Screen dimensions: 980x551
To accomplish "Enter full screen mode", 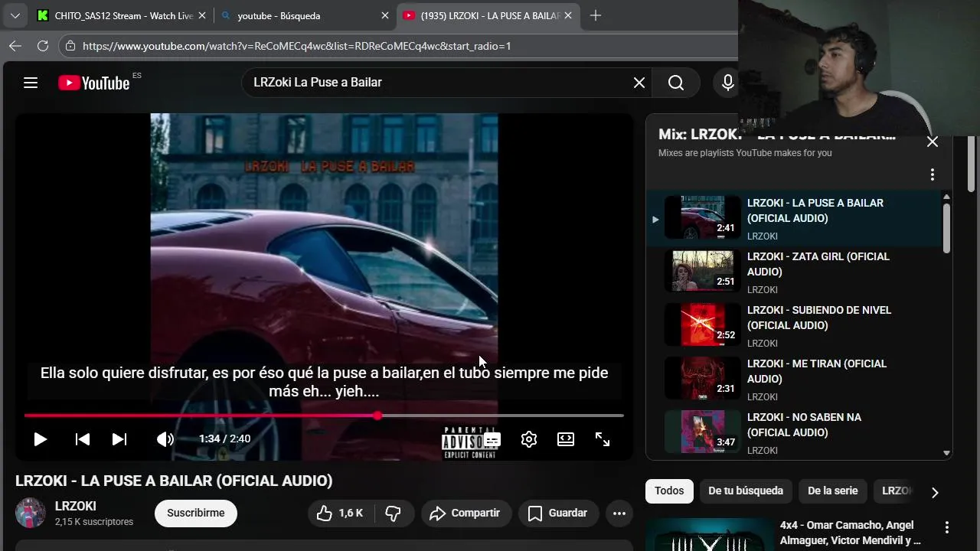I will (603, 439).
